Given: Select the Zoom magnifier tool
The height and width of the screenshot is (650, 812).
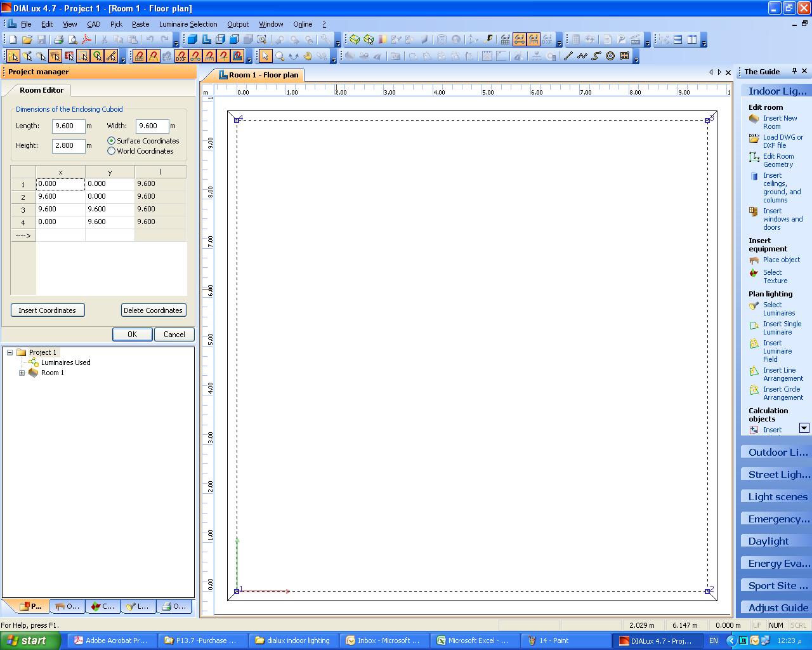Looking at the screenshot, I should 278,56.
